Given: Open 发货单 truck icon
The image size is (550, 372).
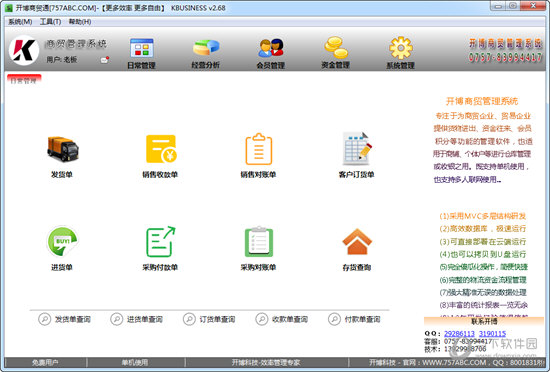Looking at the screenshot, I should click(63, 149).
